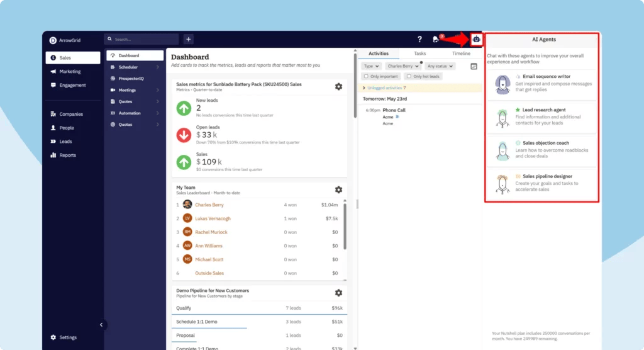Click the Sales green up arrow
The height and width of the screenshot is (350, 644).
(184, 162)
